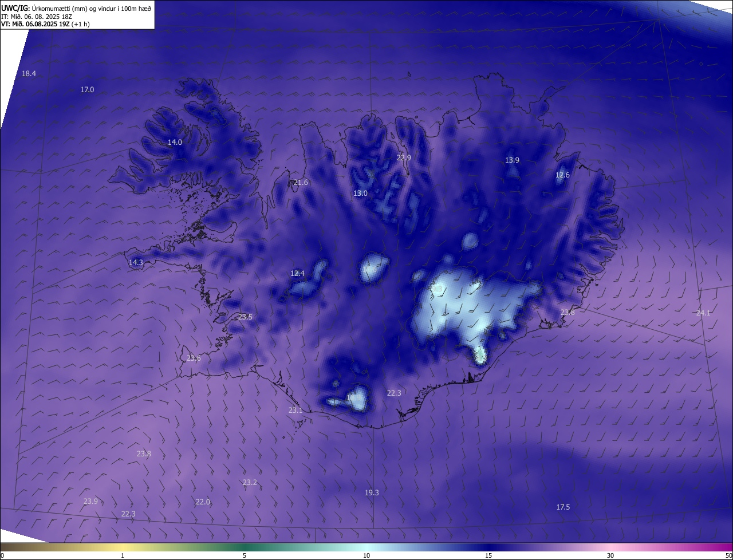The width and height of the screenshot is (733, 560).
Task: Select the 23.2 value label
Action: pyautogui.click(x=250, y=483)
